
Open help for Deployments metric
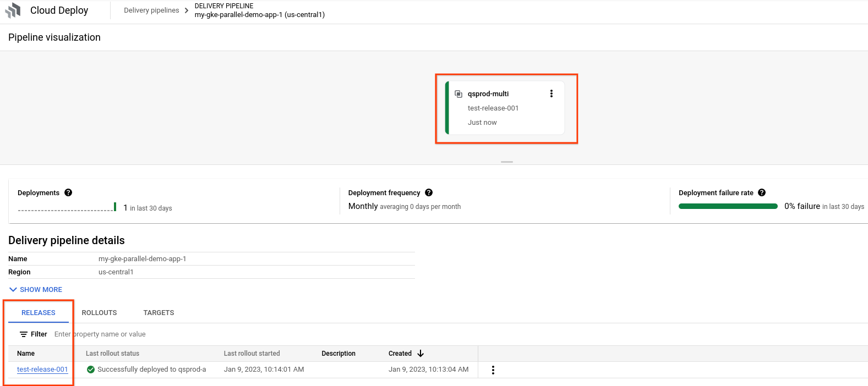coord(68,192)
